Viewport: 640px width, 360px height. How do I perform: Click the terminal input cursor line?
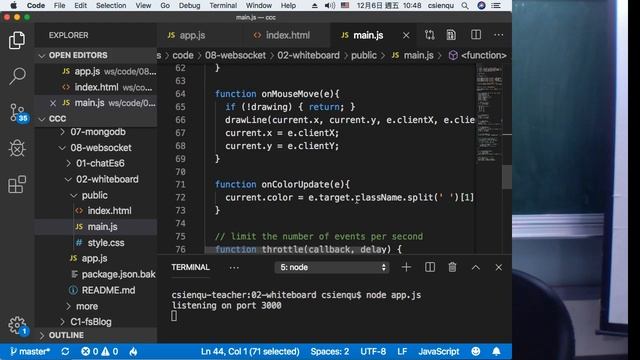coord(174,316)
